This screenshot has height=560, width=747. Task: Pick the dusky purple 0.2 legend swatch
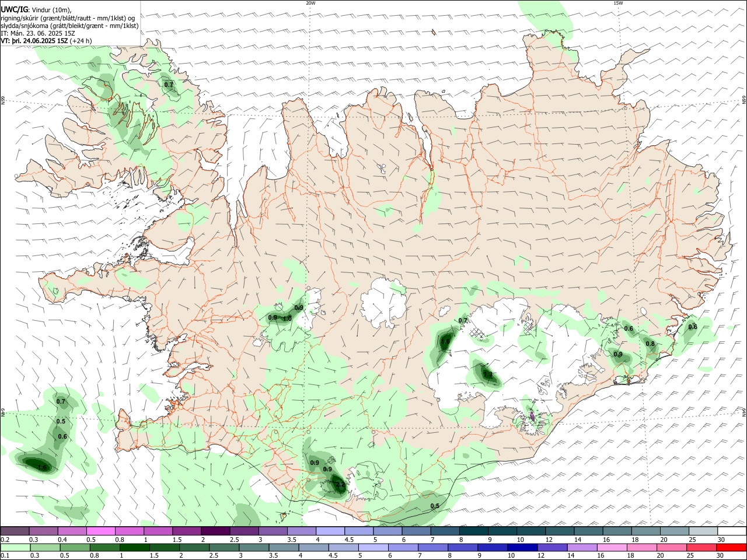click(x=15, y=531)
